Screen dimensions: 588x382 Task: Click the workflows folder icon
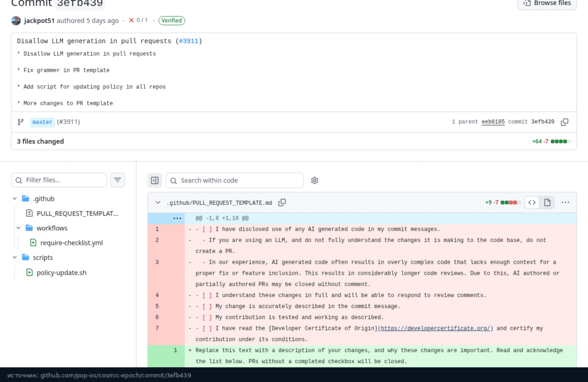29,228
